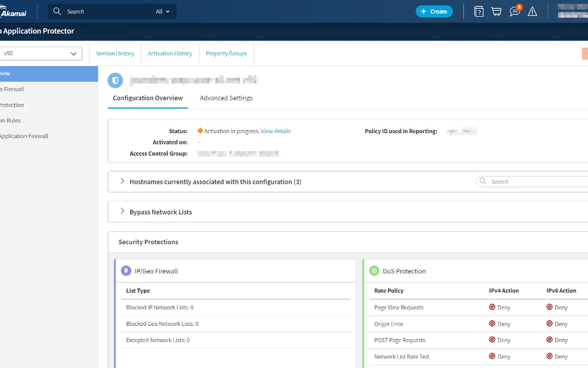This screenshot has width=588, height=368.
Task: Click the Create button
Action: pyautogui.click(x=434, y=11)
